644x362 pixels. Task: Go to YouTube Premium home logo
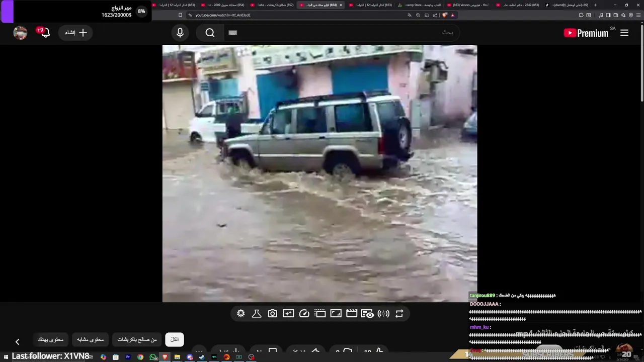pyautogui.click(x=586, y=33)
